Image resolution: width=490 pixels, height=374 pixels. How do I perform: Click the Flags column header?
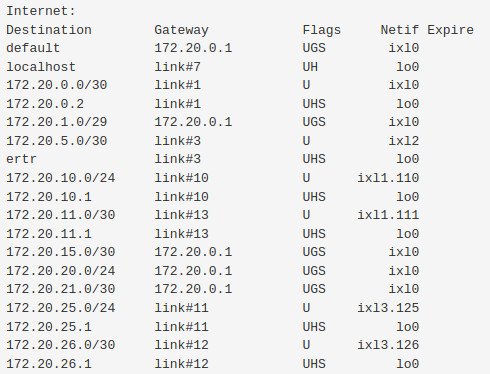(322, 30)
